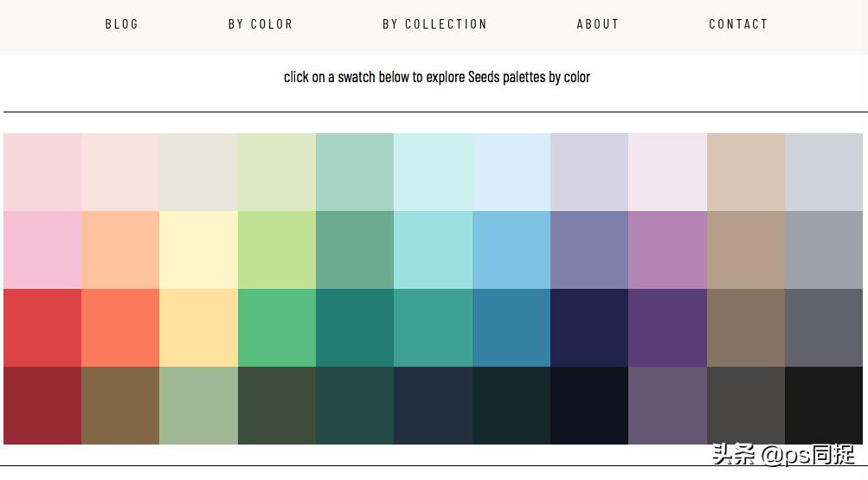Image resolution: width=868 pixels, height=480 pixels.
Task: Go to the BY COLOR page
Action: [260, 24]
